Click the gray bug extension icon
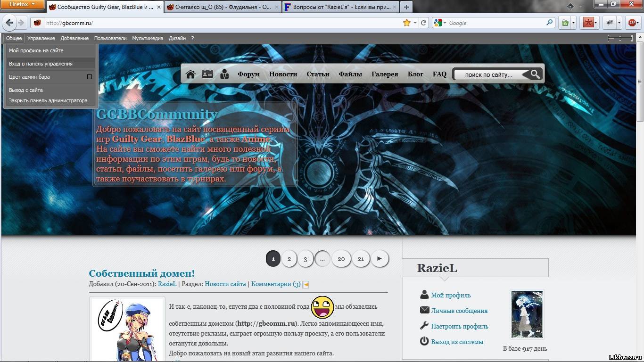This screenshot has width=644, height=362. tap(610, 23)
